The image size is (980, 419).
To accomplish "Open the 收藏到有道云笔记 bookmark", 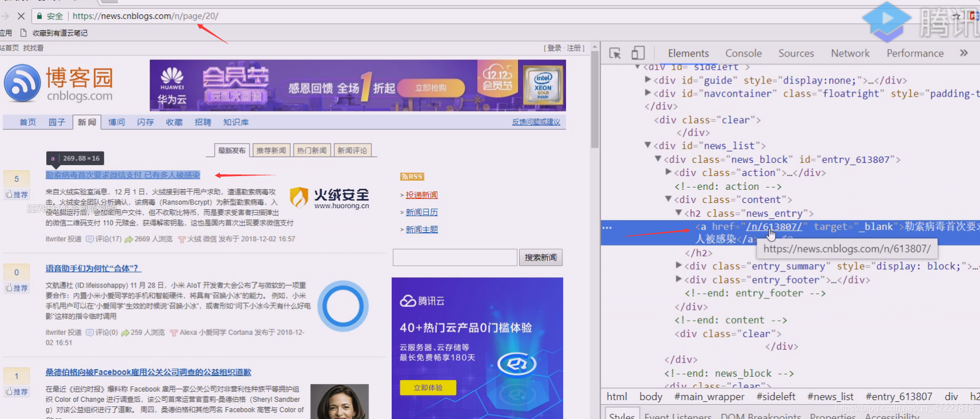I will [54, 33].
